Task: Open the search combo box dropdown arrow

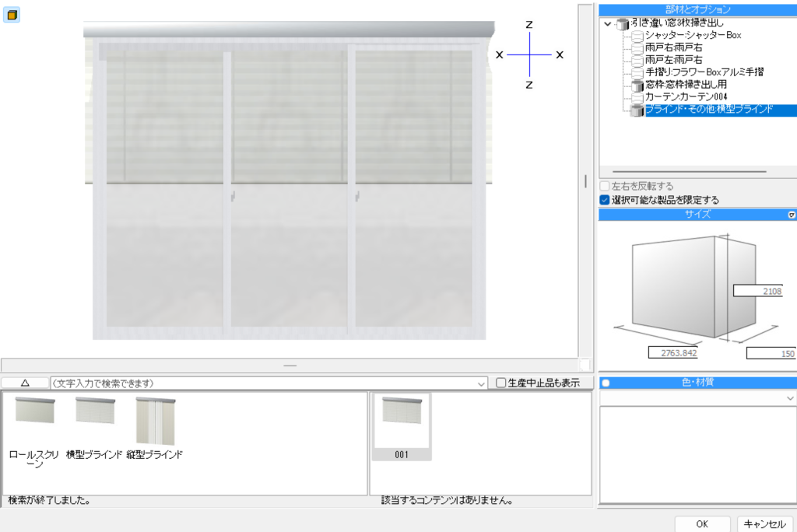Action: click(x=483, y=383)
